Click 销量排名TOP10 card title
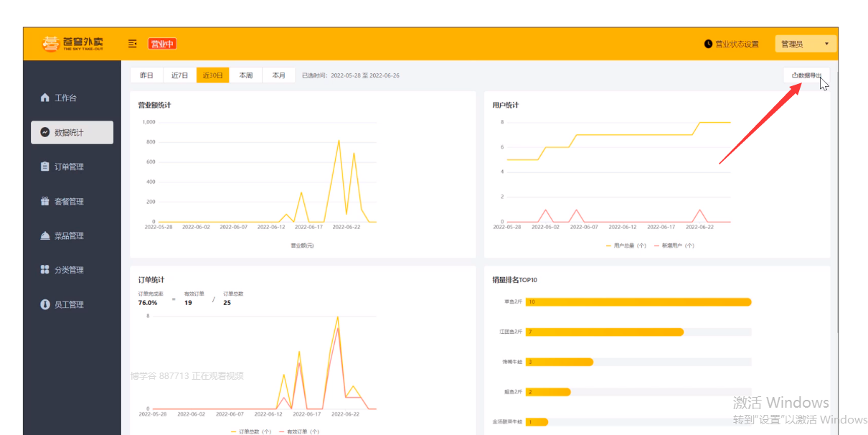868x435 pixels. 515,279
